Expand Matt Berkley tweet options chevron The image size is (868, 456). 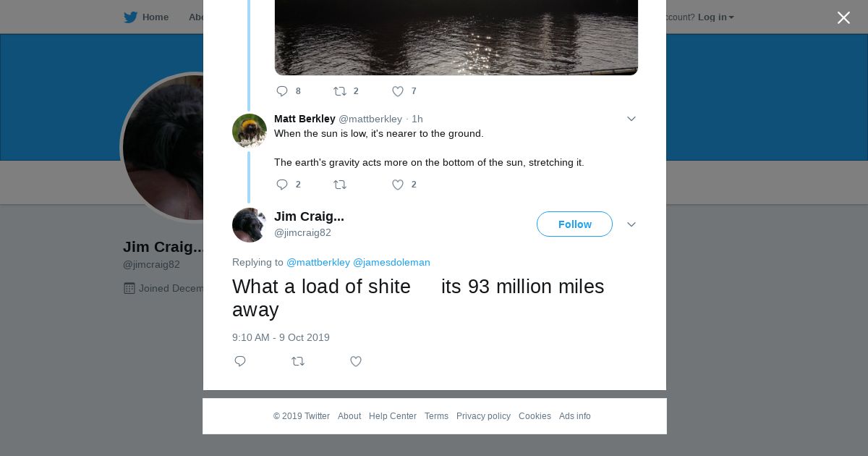(631, 119)
